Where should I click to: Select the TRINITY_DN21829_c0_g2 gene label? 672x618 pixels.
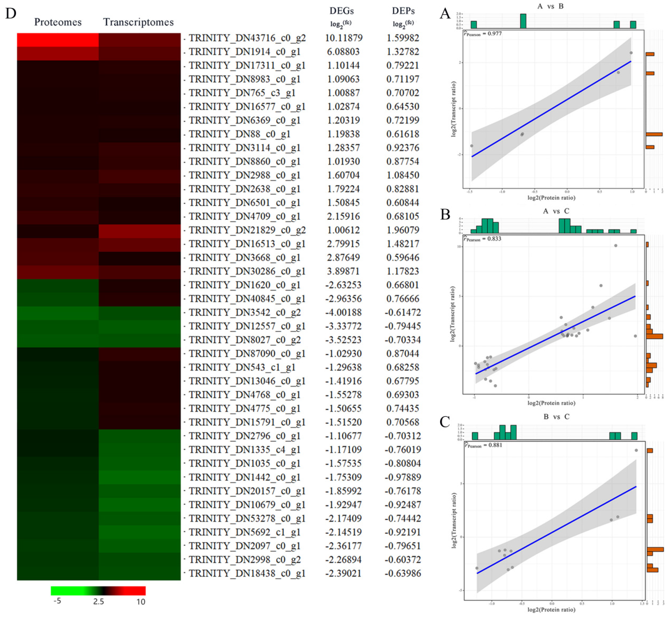[247, 230]
